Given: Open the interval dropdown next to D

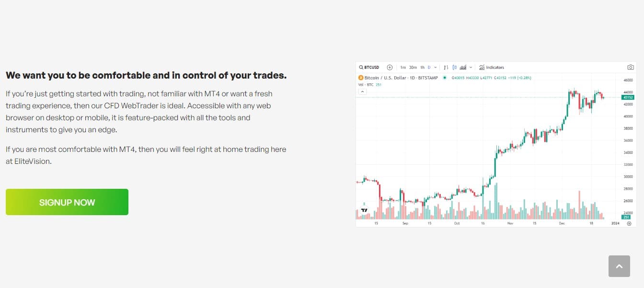Looking at the screenshot, I should [x=435, y=67].
